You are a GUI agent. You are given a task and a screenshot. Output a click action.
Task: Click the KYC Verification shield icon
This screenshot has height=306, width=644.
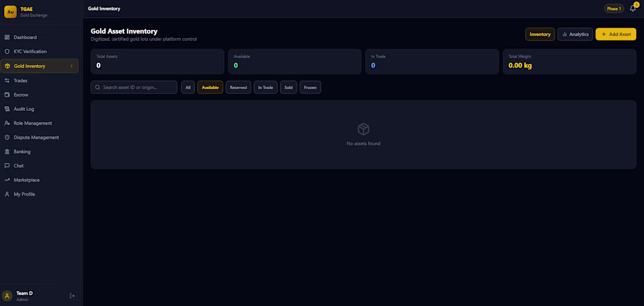click(7, 52)
